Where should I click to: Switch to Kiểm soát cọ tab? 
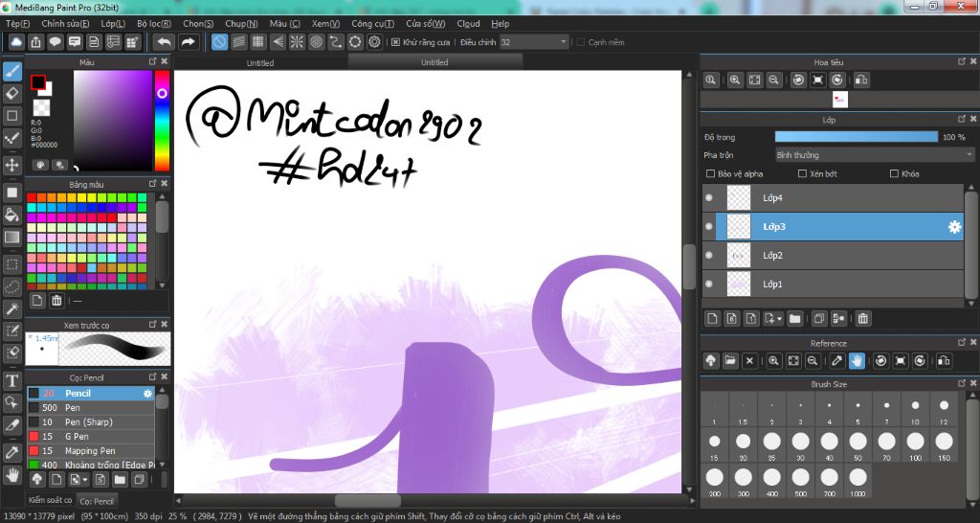coord(50,500)
